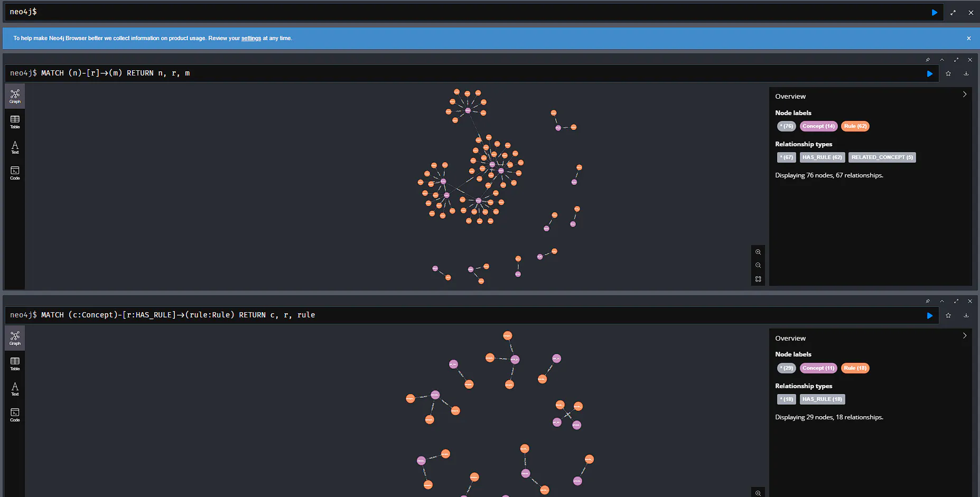
Task: Open Table view in second frame
Action: coord(15,364)
